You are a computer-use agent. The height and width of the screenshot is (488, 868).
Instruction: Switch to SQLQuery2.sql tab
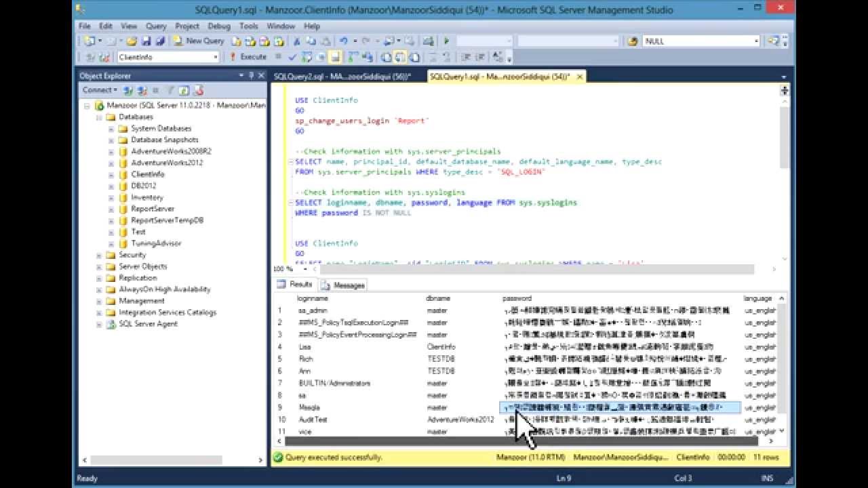point(342,77)
